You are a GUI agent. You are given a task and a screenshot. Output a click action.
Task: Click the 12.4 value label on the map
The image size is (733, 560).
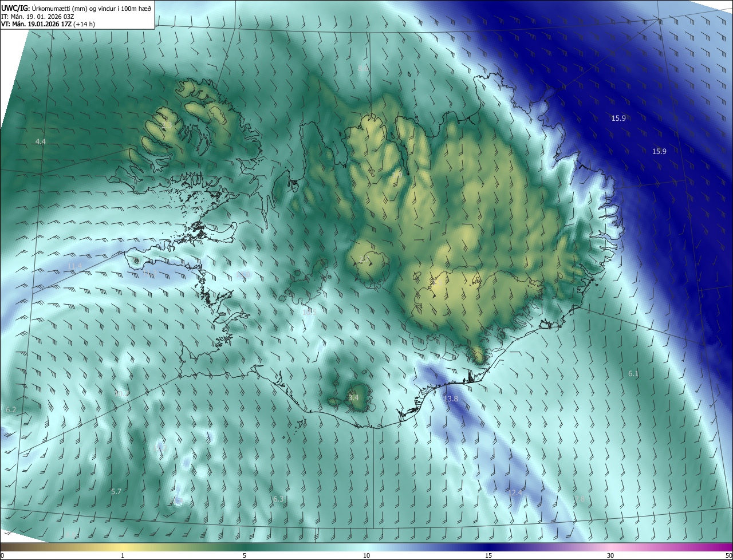[x=515, y=492]
